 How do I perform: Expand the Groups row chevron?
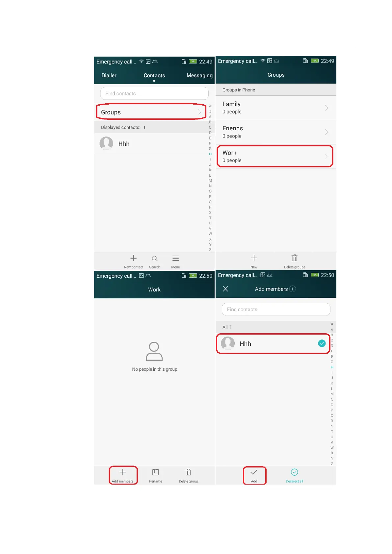tap(200, 112)
